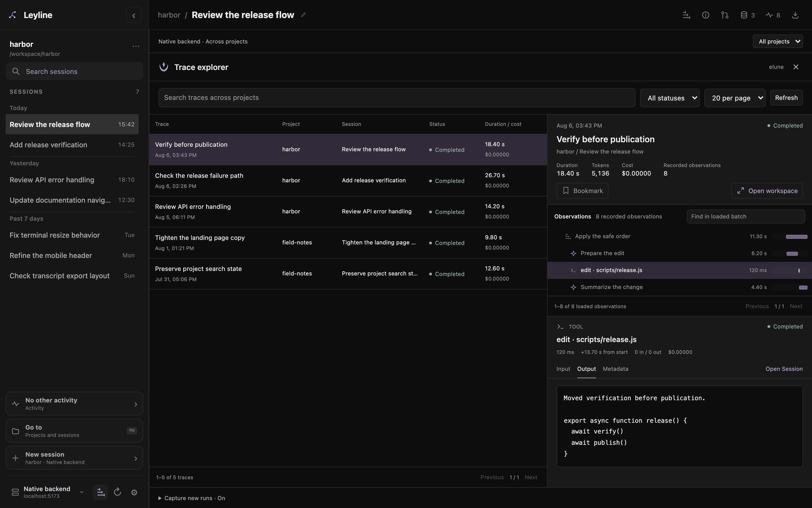Open Go to projects and sessions
Image resolution: width=812 pixels, height=508 pixels.
pos(74,431)
